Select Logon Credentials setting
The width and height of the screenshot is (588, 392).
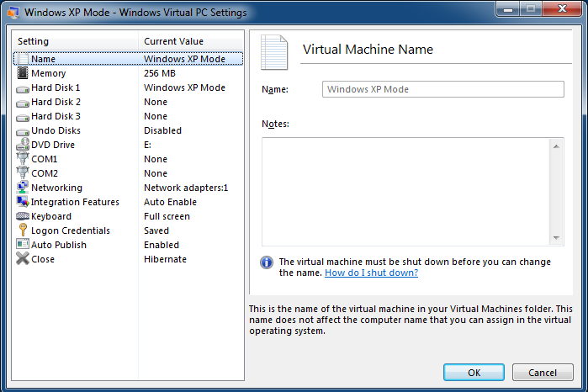71,230
